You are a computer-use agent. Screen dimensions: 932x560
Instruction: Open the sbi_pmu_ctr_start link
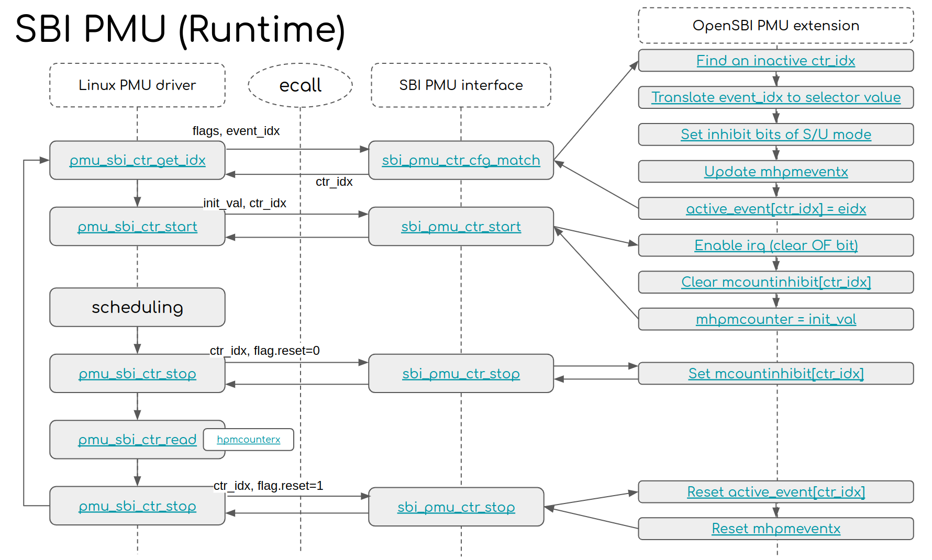pos(461,227)
